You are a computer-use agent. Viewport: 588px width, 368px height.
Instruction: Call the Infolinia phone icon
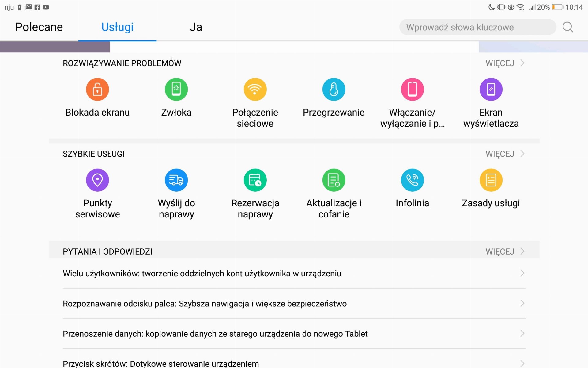413,180
